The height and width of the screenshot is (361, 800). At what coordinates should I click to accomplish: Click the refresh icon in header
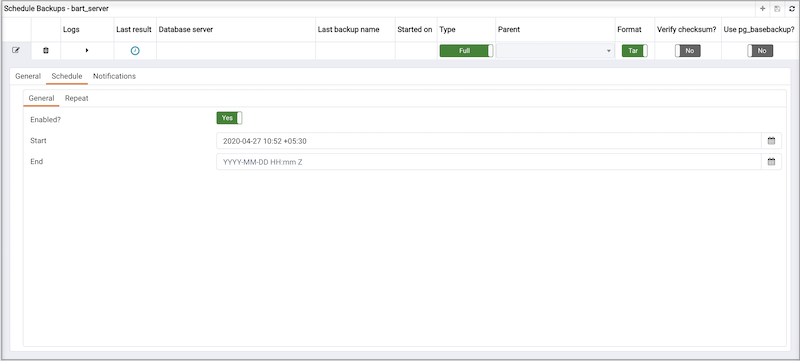792,9
